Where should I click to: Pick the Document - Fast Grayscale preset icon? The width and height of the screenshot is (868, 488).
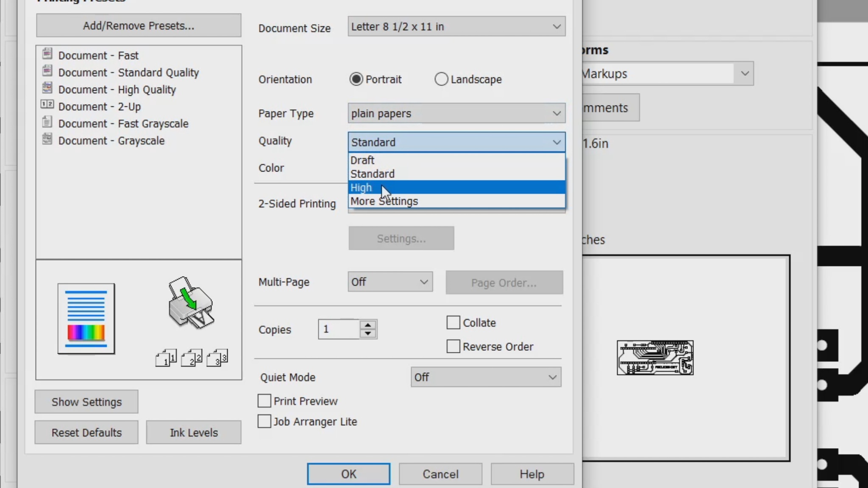coord(47,122)
